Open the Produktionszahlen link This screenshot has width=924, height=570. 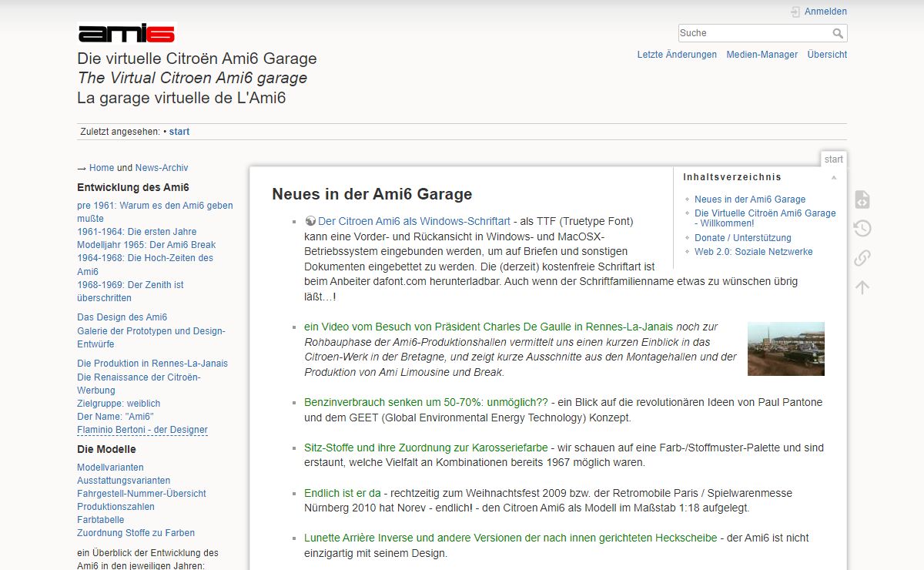point(115,507)
